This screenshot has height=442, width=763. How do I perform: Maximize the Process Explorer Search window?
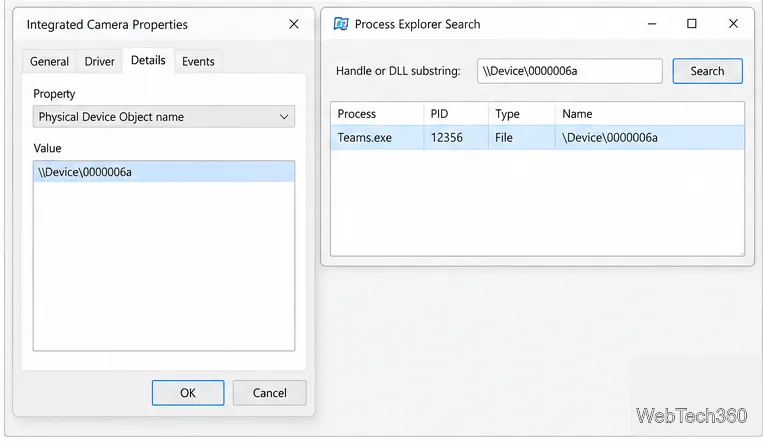[x=691, y=23]
